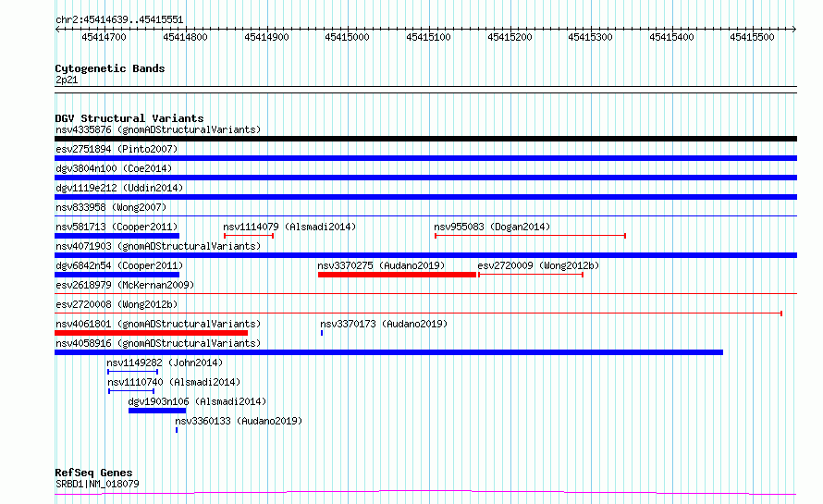Image resolution: width=823 pixels, height=504 pixels.
Task: Select the red nsv955083 variant line
Action: [530, 236]
